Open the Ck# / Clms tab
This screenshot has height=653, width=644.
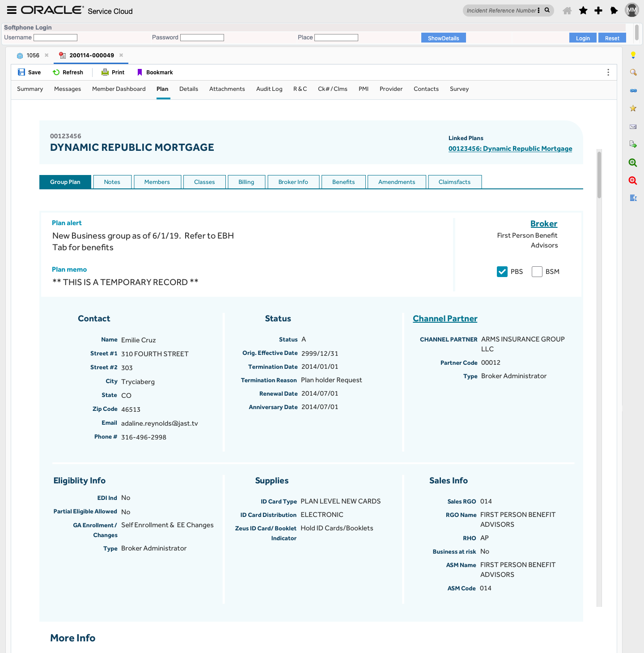(x=333, y=89)
